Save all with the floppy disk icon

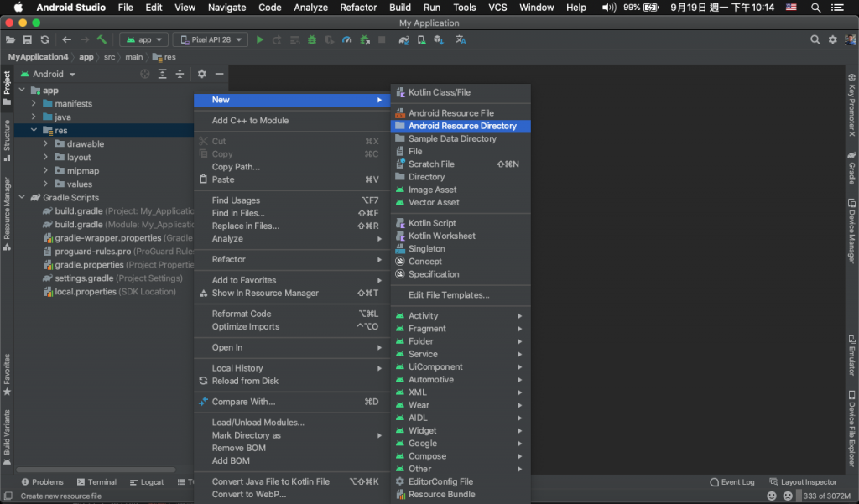(x=28, y=40)
